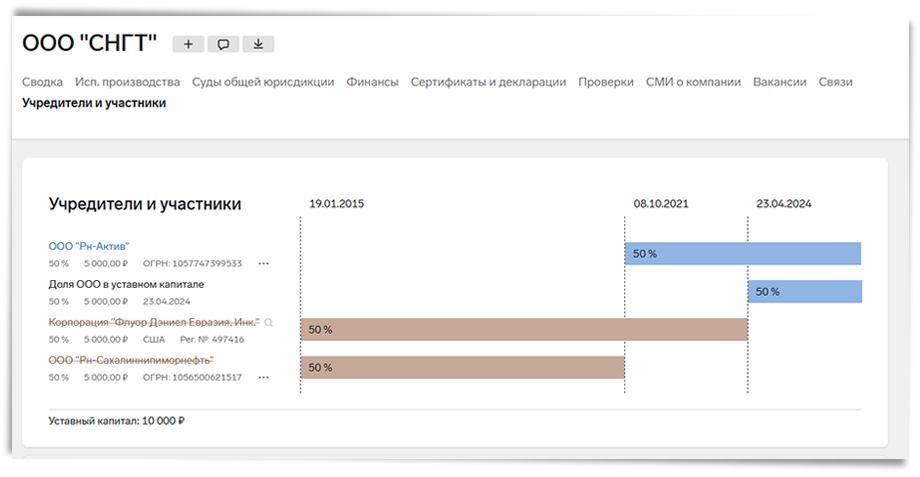Click brown 50% bar for Рн-Сахалиннипиморнефть
Screen dimensions: 920x477
pos(462,367)
